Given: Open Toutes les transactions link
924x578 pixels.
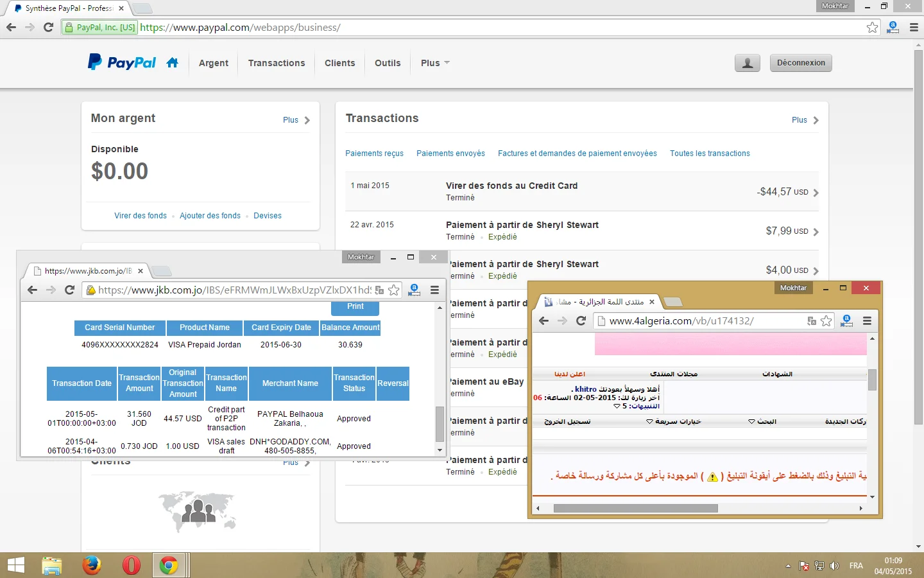Looking at the screenshot, I should (x=710, y=153).
